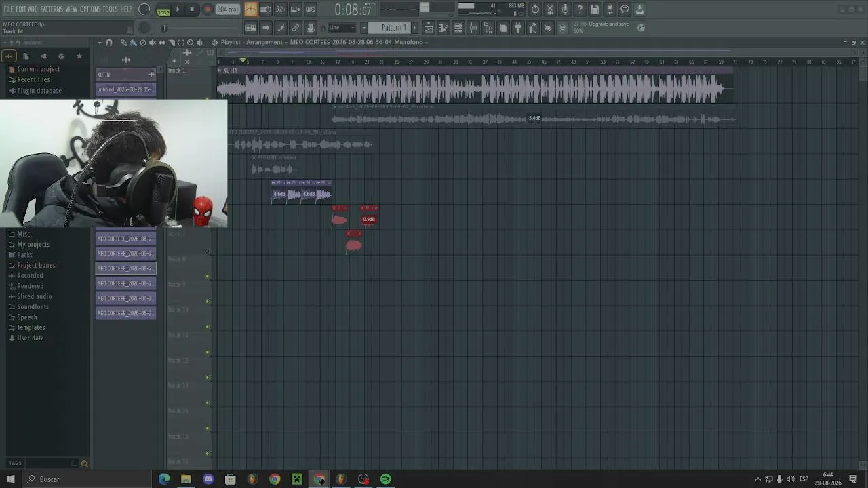Open the Piano roll view icon

click(x=443, y=28)
